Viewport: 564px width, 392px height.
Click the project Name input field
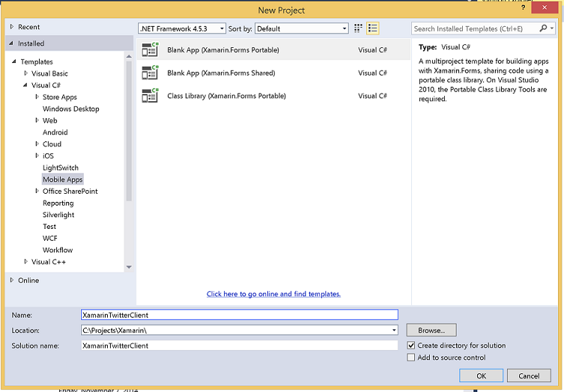pos(240,315)
